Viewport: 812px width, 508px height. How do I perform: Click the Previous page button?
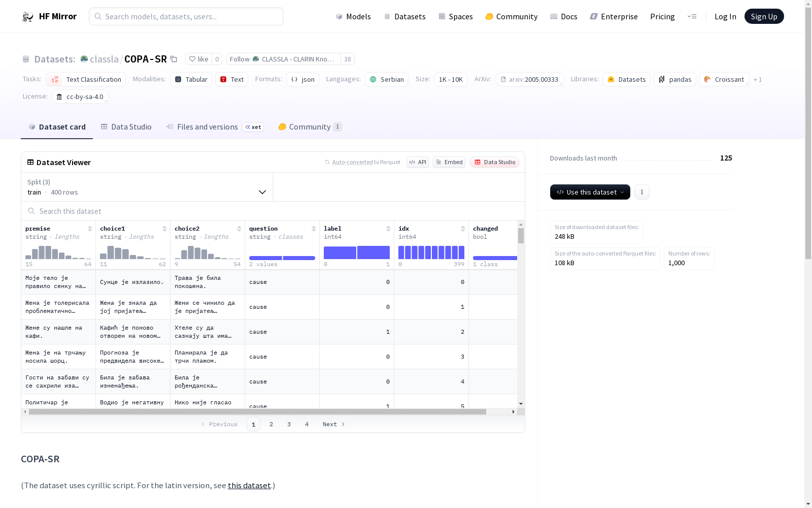[x=219, y=424]
